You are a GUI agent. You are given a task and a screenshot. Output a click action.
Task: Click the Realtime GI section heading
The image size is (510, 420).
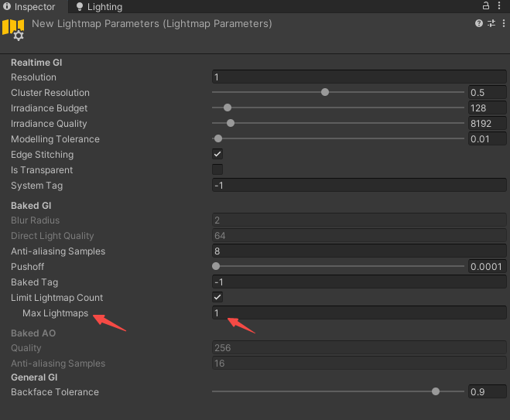point(36,63)
